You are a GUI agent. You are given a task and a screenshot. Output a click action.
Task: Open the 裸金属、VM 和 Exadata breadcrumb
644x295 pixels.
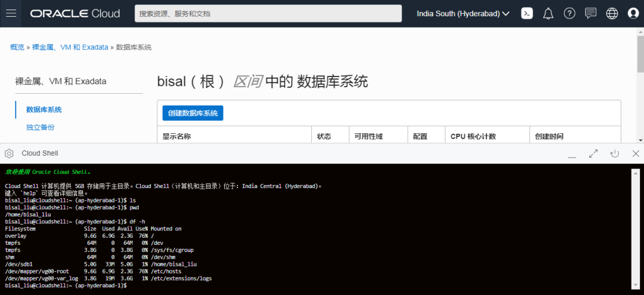click(x=70, y=47)
